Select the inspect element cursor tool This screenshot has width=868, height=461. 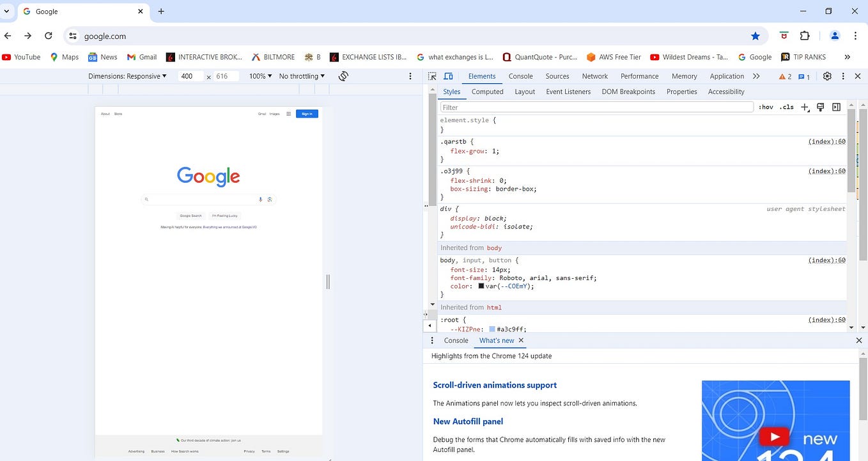coord(433,75)
